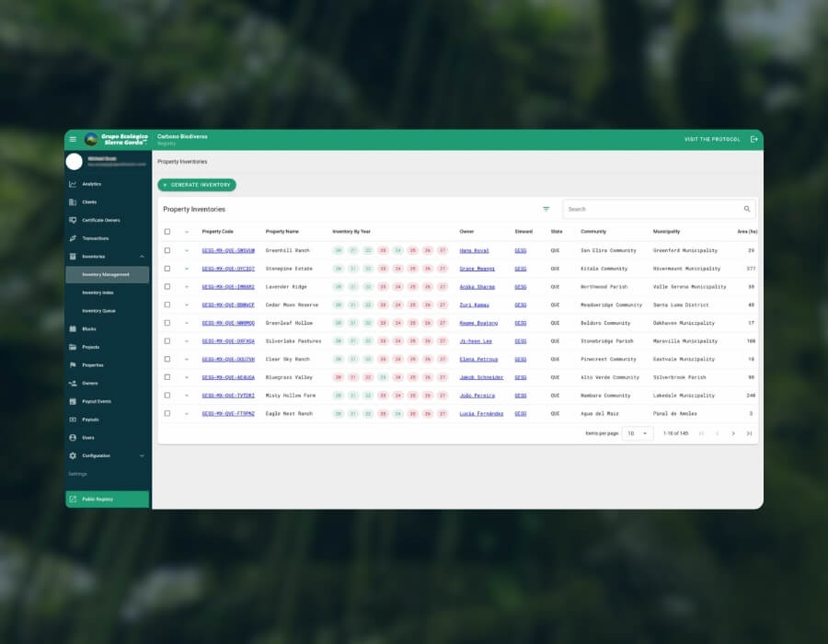Open Greenhill Ranch property code link
This screenshot has height=644, width=828.
pos(228,251)
